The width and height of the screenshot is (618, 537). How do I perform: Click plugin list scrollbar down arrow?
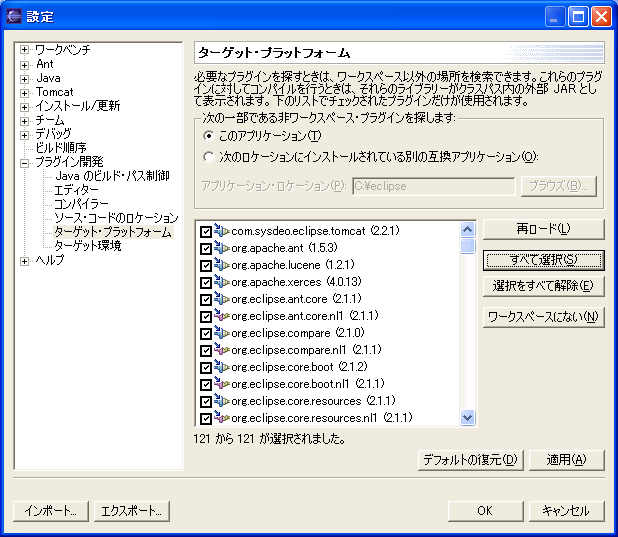467,417
